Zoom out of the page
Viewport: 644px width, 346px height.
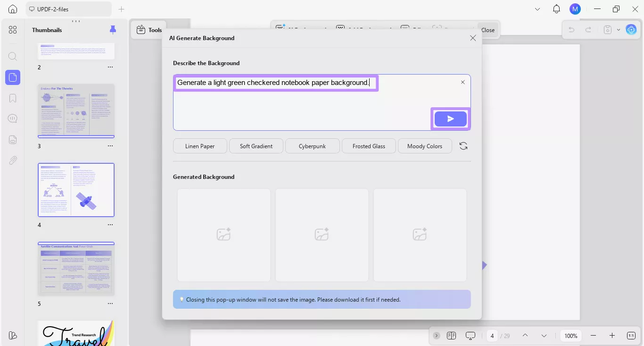click(x=593, y=336)
